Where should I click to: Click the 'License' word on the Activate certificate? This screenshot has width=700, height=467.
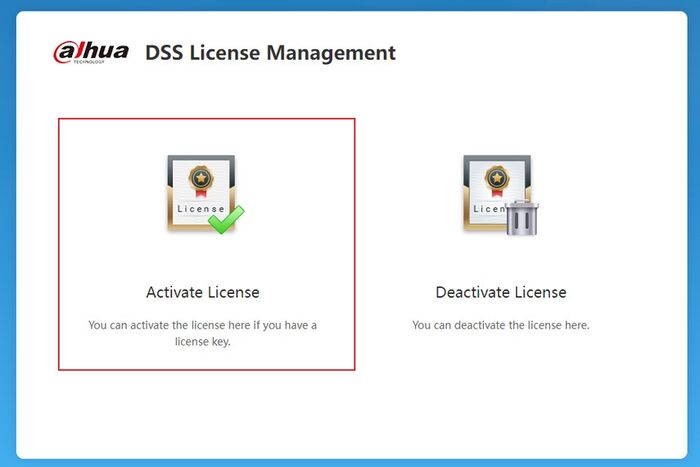point(201,208)
